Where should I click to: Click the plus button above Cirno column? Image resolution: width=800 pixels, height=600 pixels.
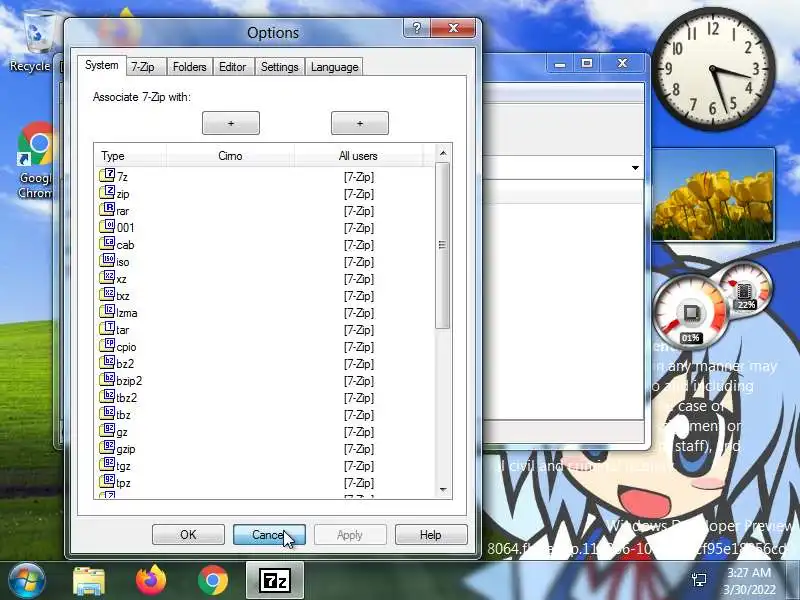[231, 123]
